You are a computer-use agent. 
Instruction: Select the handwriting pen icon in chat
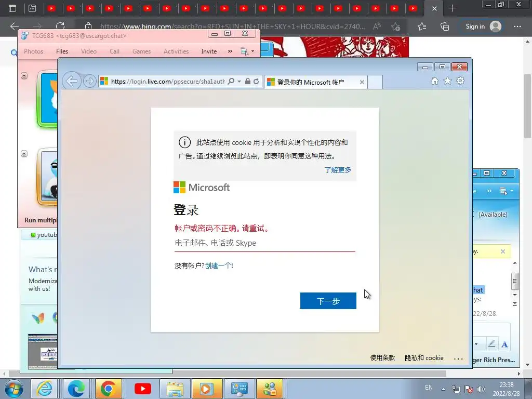pos(491,344)
